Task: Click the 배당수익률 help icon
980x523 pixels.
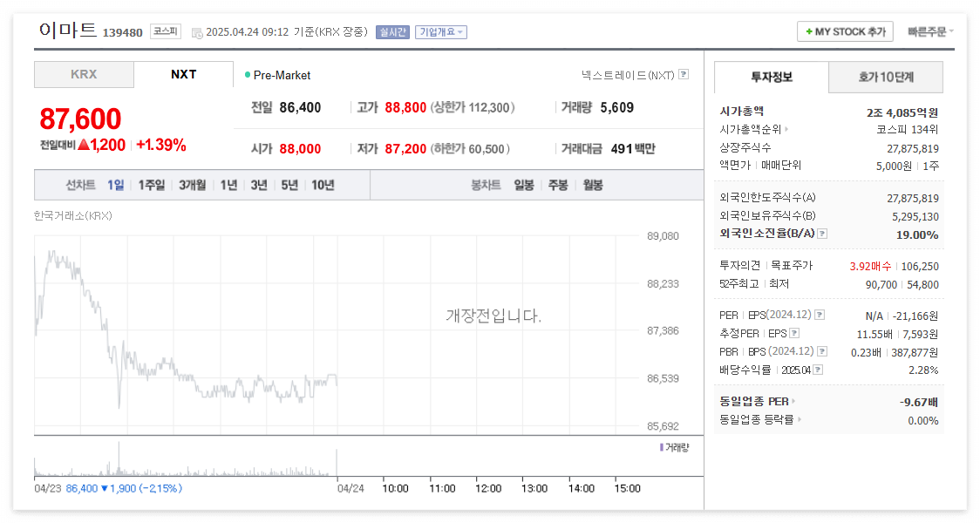Action: point(818,369)
